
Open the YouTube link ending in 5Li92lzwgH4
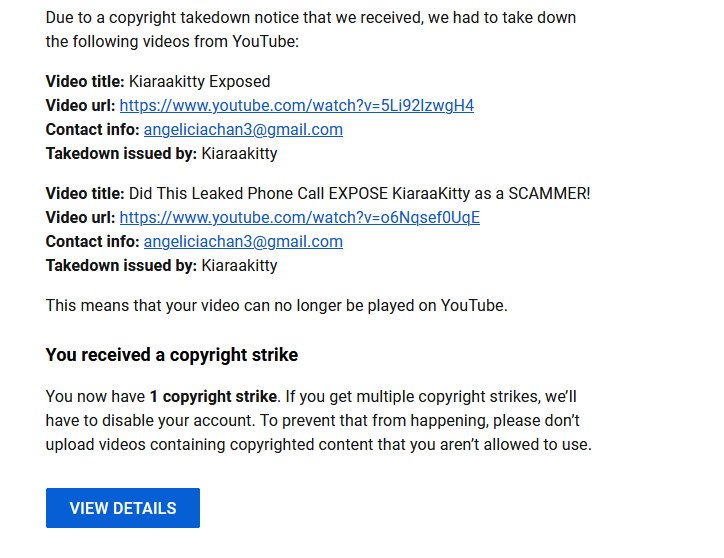(x=296, y=105)
